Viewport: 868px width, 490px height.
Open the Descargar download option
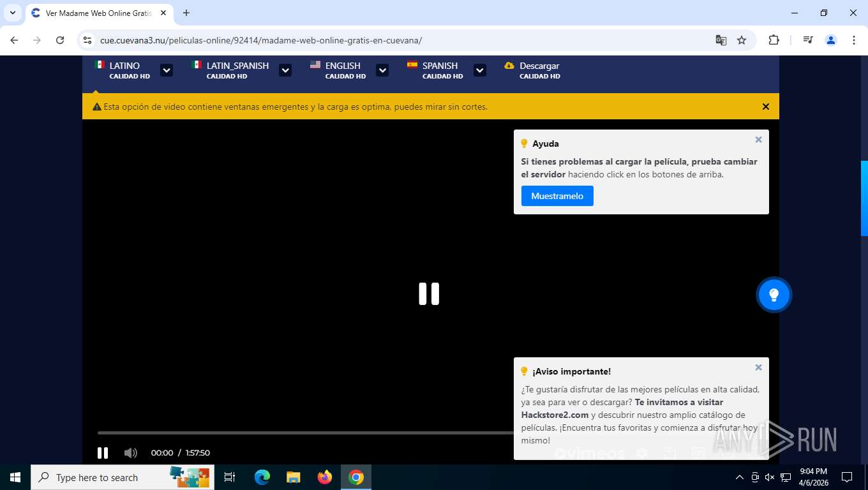pos(539,70)
